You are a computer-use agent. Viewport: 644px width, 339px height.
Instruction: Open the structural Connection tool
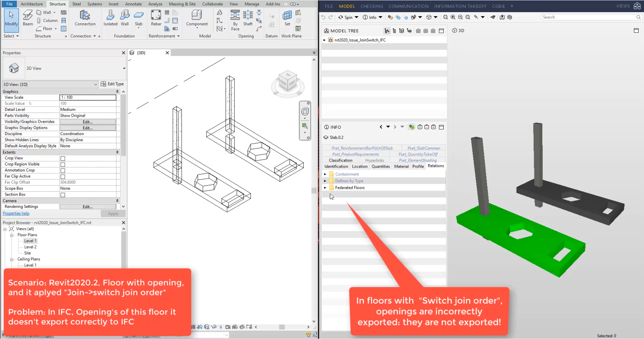click(85, 18)
